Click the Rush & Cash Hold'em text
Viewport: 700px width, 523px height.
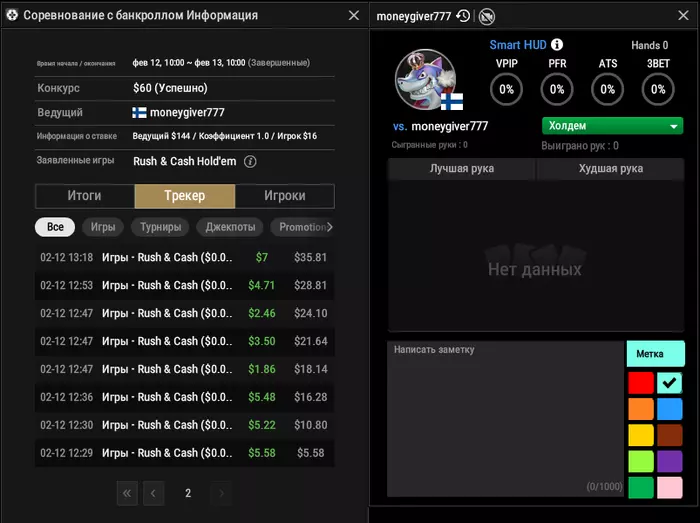[x=184, y=162]
